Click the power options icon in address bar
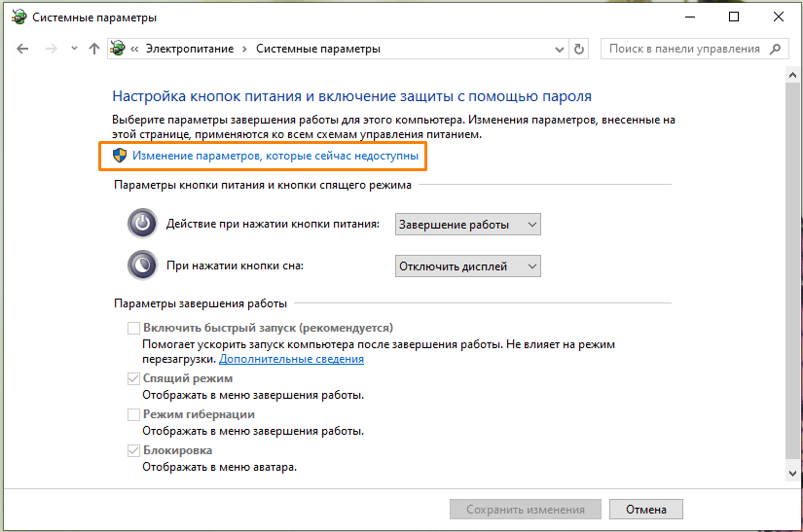803x532 pixels. 119,49
